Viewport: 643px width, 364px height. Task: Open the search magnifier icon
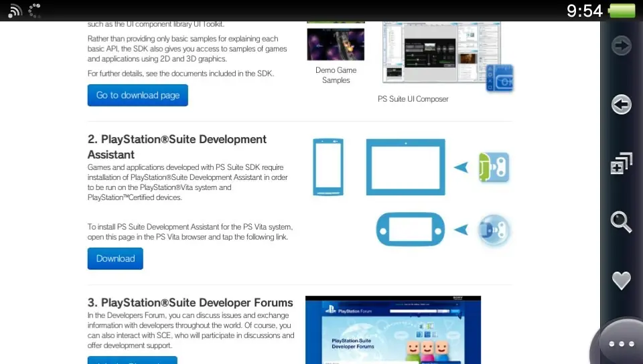[x=622, y=222]
